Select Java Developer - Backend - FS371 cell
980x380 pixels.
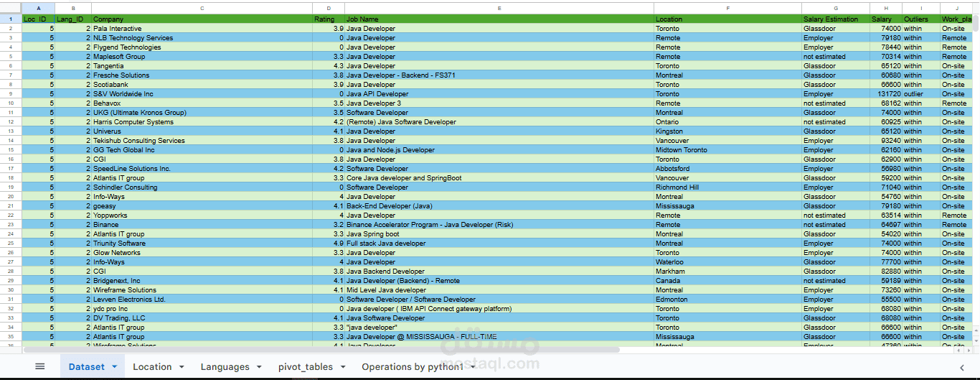(x=499, y=75)
